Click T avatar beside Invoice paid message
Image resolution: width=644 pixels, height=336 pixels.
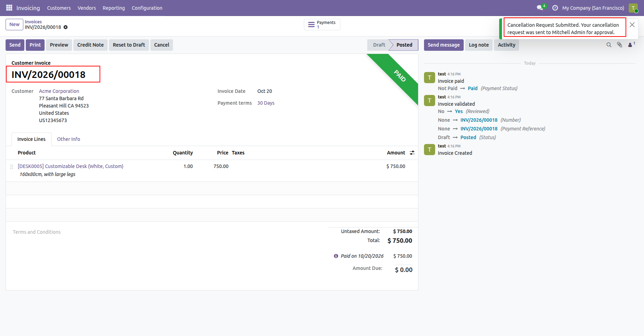430,78
